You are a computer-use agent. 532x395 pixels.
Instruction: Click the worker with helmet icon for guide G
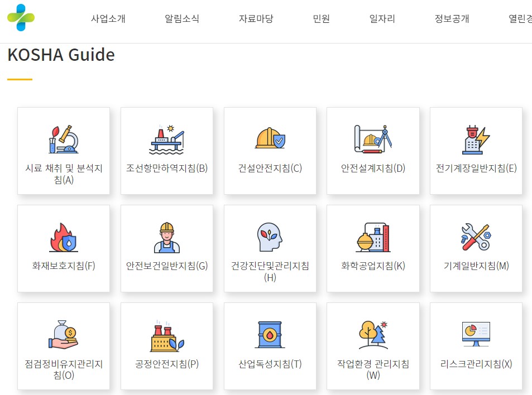tap(167, 237)
